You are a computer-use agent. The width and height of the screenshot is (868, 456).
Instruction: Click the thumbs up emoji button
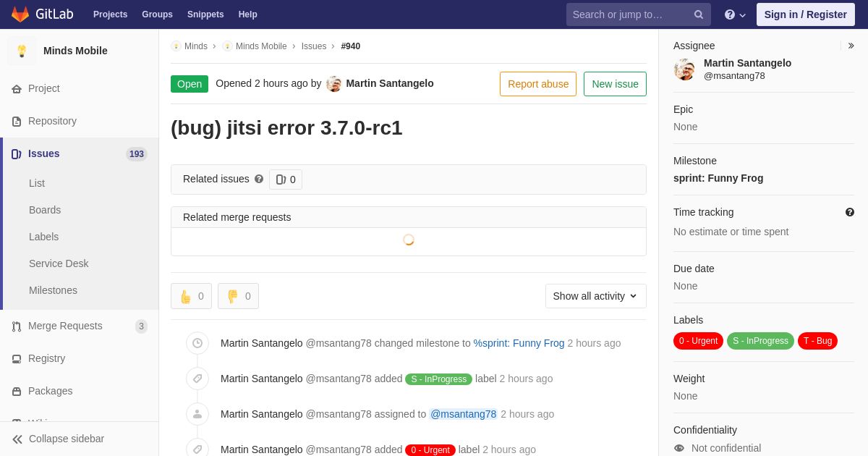[x=192, y=296]
